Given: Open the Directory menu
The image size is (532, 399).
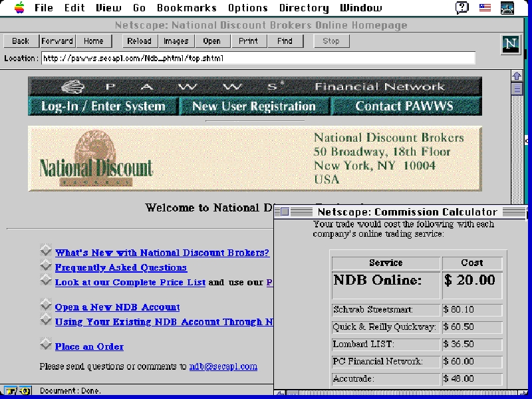Looking at the screenshot, I should (x=304, y=7).
